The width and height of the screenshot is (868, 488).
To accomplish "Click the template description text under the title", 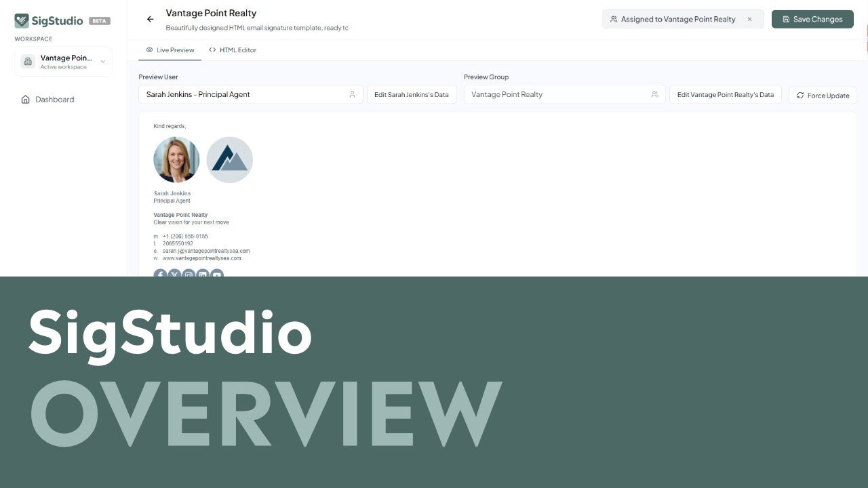I will pyautogui.click(x=257, y=28).
